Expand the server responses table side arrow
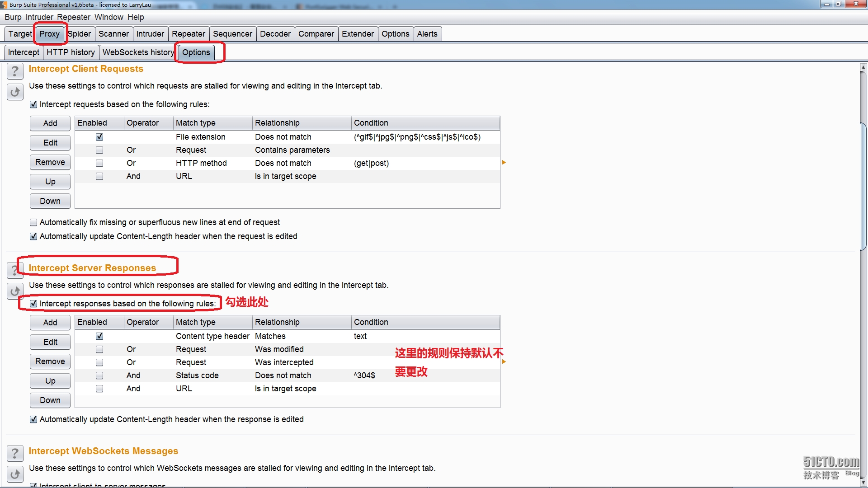 (504, 361)
